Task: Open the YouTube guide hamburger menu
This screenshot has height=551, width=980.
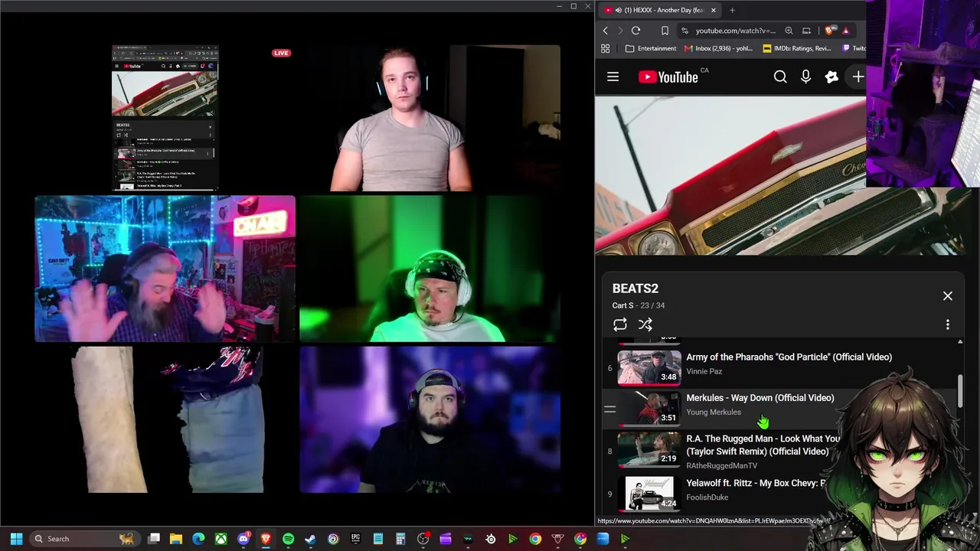Action: point(612,77)
